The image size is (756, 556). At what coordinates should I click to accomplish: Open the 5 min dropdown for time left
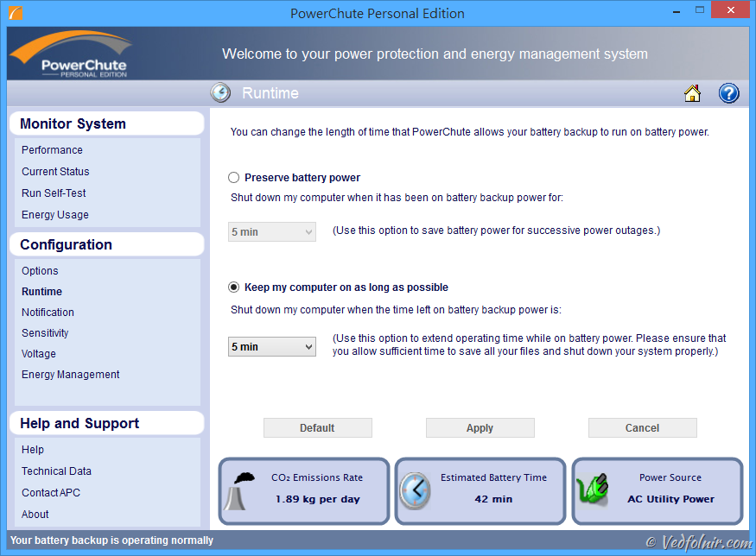point(272,346)
